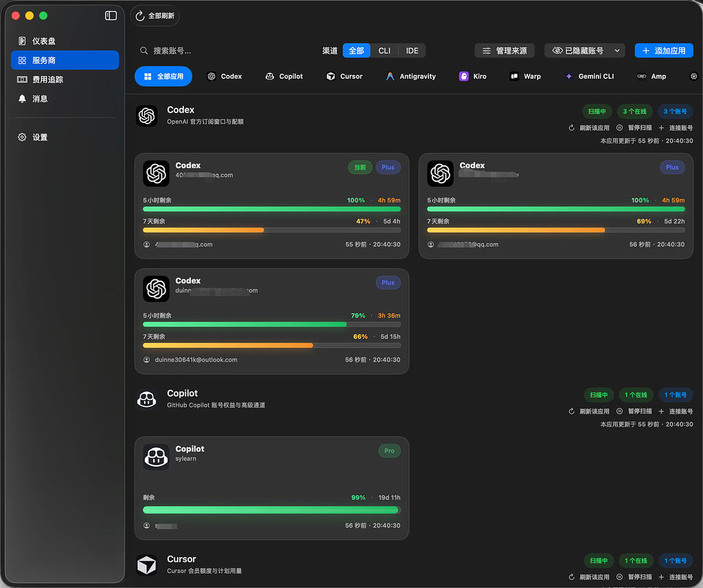Click the Pro badge on the Copilot card
Viewport: 703px width, 588px height.
(x=389, y=451)
